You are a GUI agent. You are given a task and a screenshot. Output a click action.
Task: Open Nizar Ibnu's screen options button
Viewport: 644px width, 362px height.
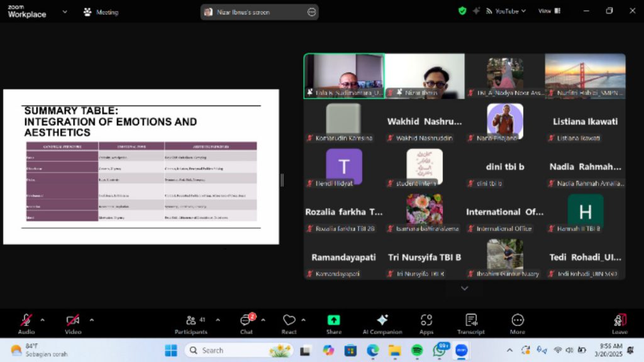[312, 13]
